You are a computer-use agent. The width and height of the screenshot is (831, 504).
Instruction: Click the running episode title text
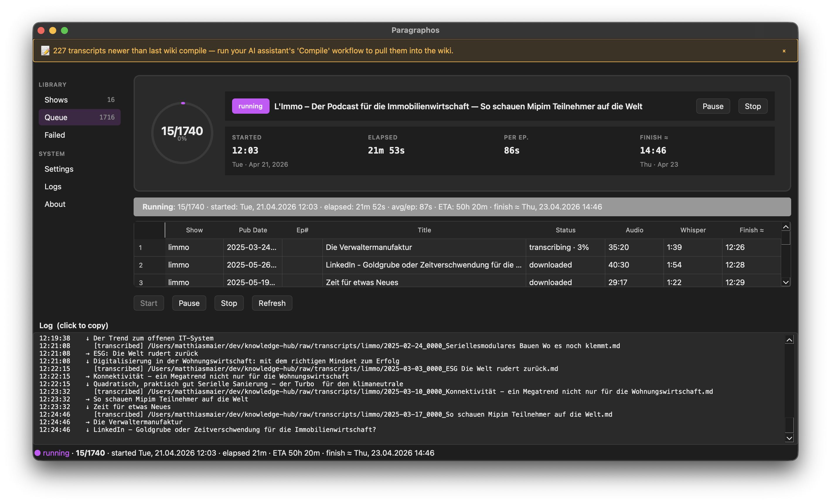[458, 106]
